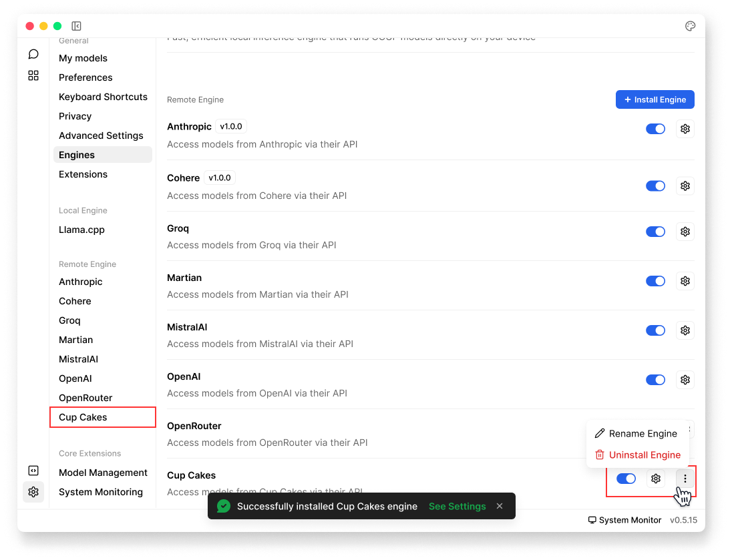Open MistralAI engine settings gear

pyautogui.click(x=685, y=330)
